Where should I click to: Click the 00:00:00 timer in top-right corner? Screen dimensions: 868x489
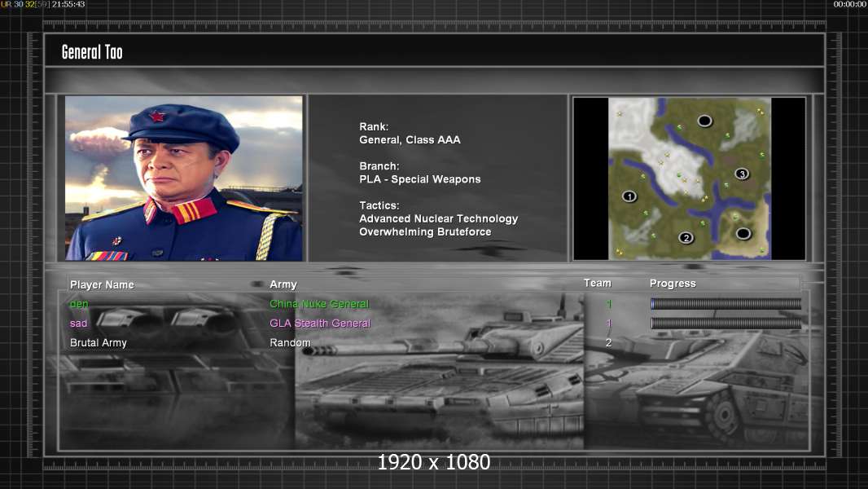coord(849,5)
